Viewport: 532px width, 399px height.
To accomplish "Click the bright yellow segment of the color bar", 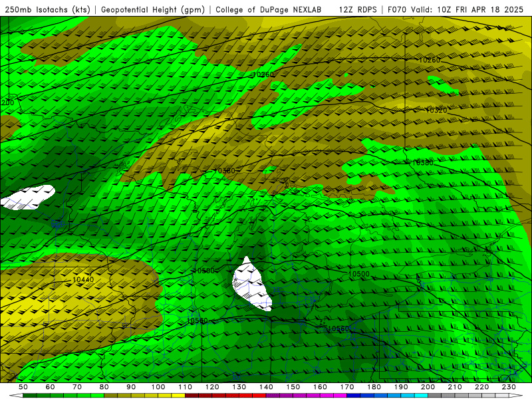I will [178, 396].
